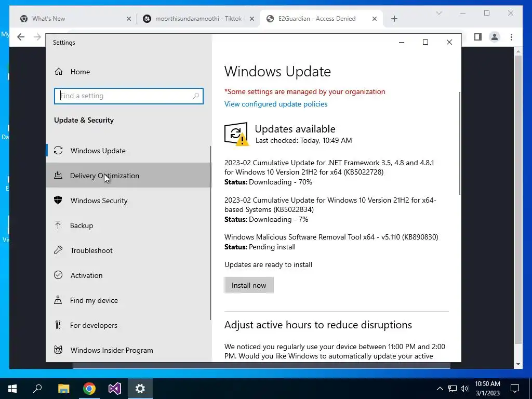Image resolution: width=532 pixels, height=399 pixels.
Task: Select the Troubleshoot wrench icon
Action: click(58, 250)
